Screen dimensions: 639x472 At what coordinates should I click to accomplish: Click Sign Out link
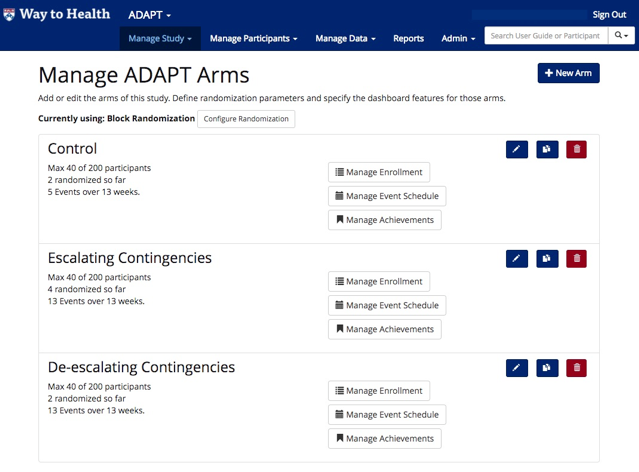tap(609, 15)
